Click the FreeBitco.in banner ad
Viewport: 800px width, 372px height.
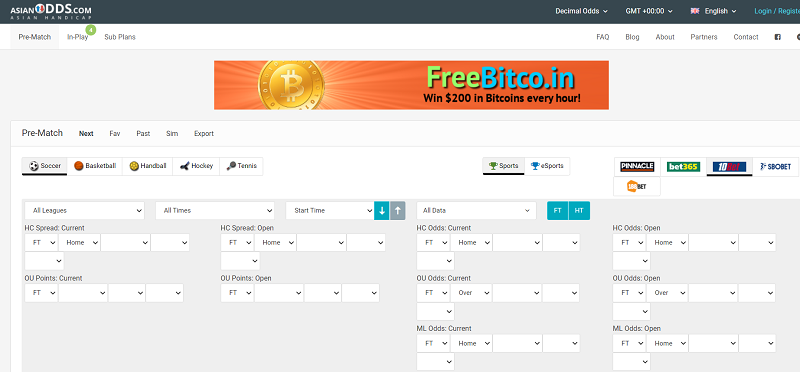[x=411, y=85]
